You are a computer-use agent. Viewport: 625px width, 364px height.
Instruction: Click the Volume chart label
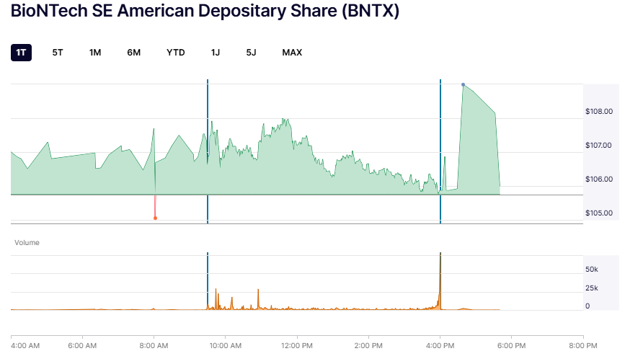[x=27, y=243]
